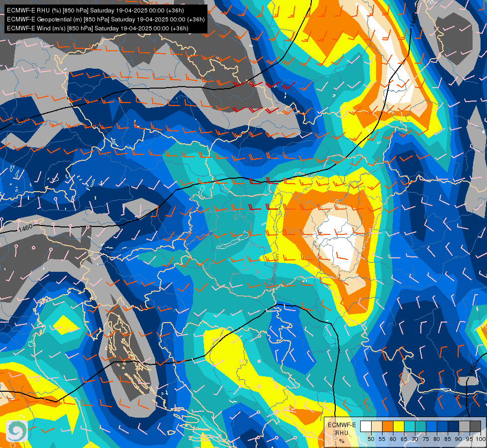Screen dimensions: 487x448
Task: Click the 60 legend tick label
Action: click(393, 440)
